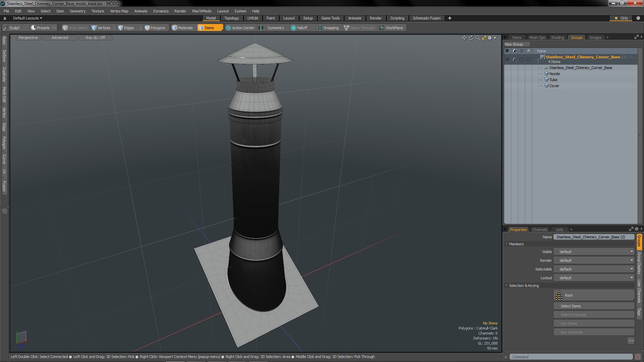Screen dimensions: 644x362
Task: Toggle render camera for the chimney group
Action: pos(514,59)
